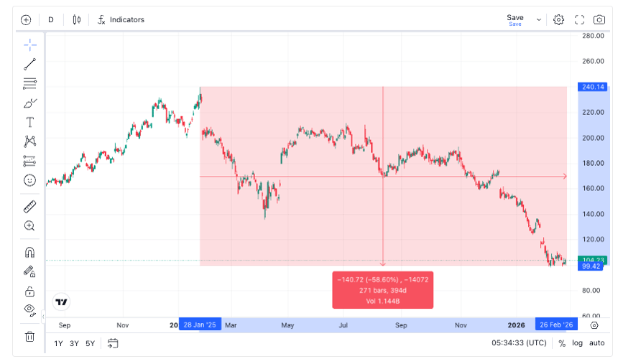Choose the Fibonacci retracement tool
Viewport: 623px width, 364px height.
tap(29, 83)
